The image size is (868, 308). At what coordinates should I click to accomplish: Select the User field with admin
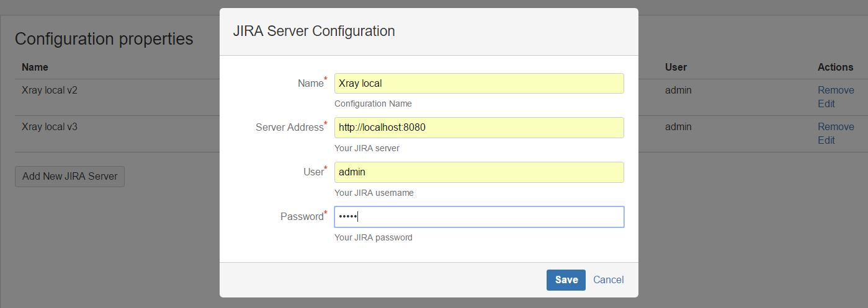point(479,172)
